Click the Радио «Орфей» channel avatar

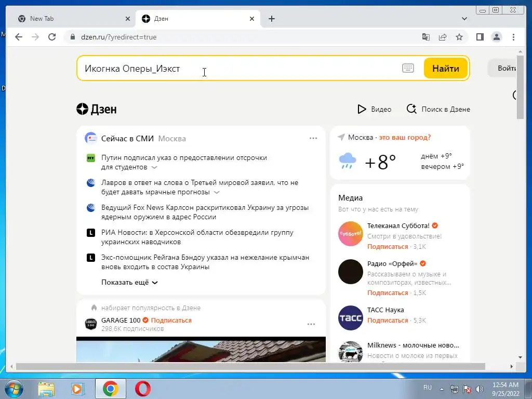point(351,272)
